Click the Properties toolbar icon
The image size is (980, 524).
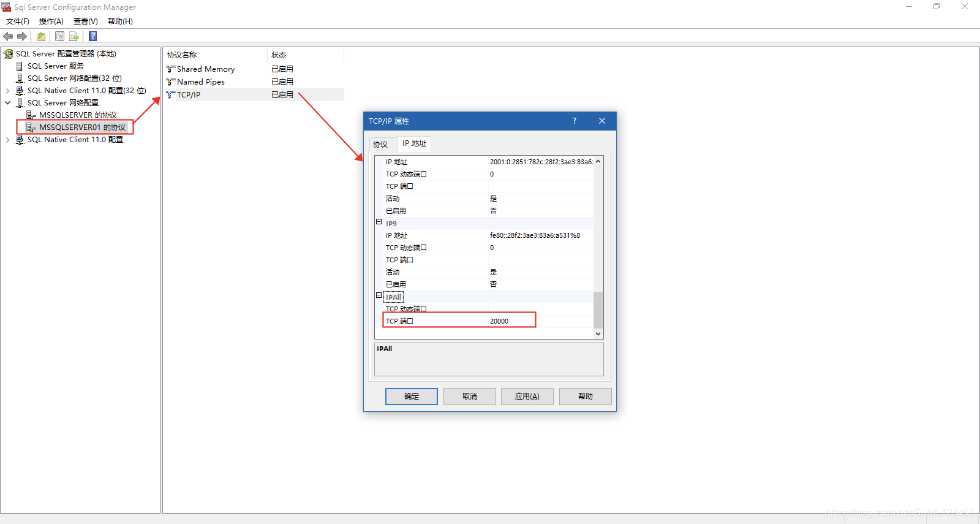point(59,36)
